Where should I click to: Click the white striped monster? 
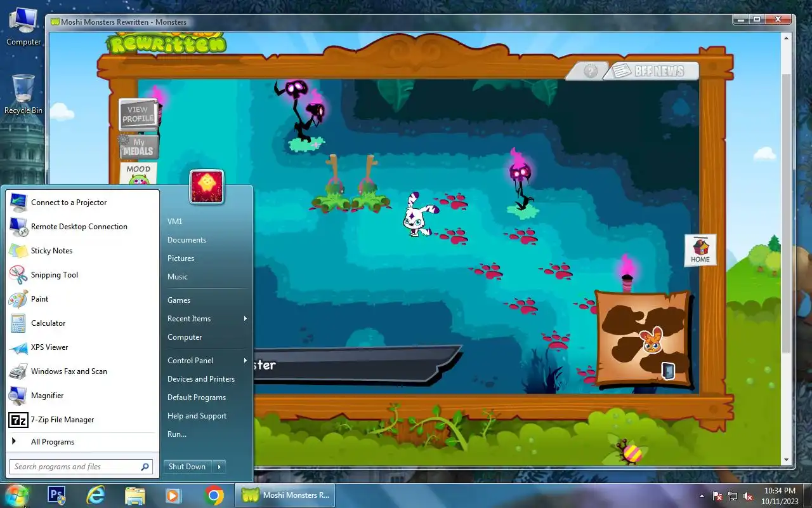pos(419,215)
